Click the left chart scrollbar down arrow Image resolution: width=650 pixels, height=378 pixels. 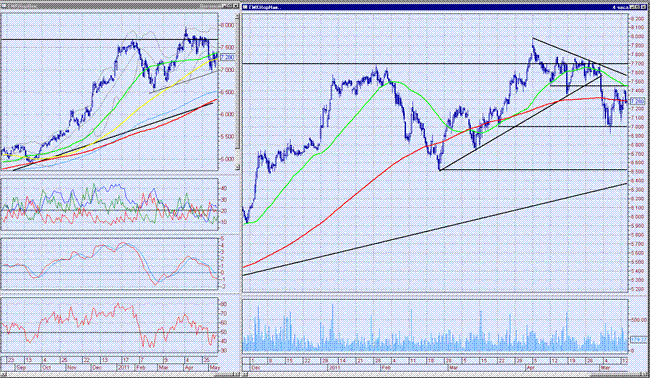click(x=237, y=167)
